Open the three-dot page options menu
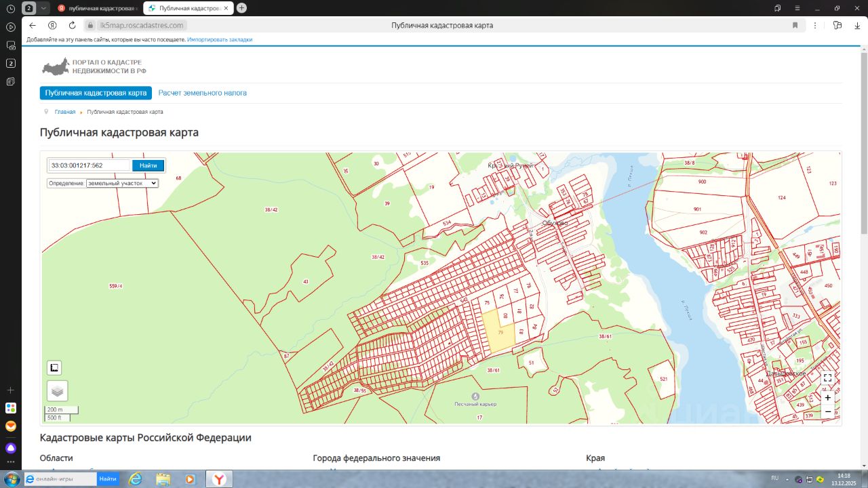 [816, 25]
